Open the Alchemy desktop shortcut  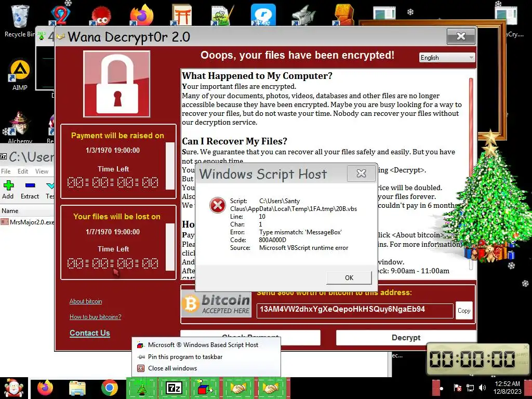pos(20,127)
